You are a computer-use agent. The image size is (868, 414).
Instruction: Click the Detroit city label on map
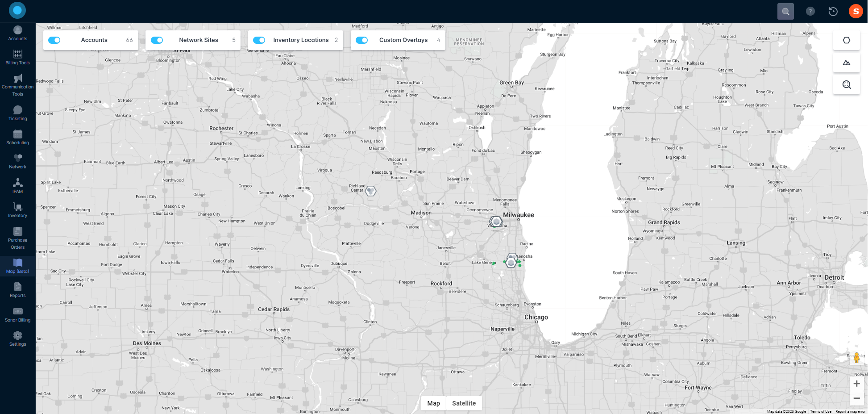tap(834, 277)
